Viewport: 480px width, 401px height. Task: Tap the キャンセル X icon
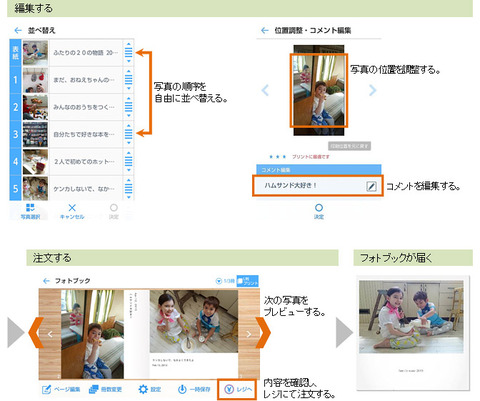72,208
